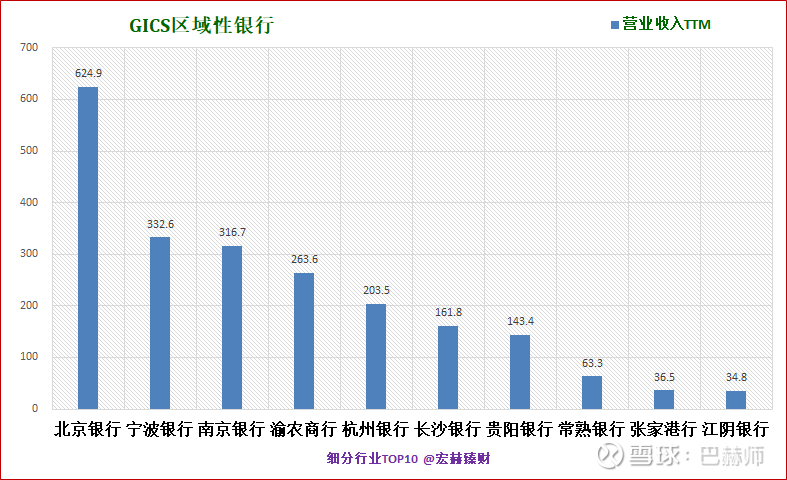Screen dimensions: 787x480
Task: Click the x-axis label 南京银行
Action: (231, 429)
